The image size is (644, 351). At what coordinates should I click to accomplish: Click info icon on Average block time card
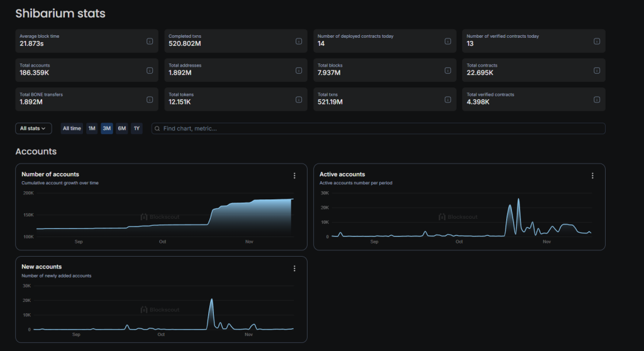click(150, 41)
